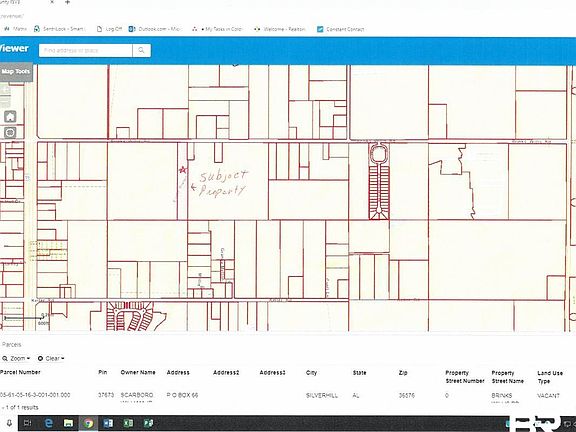576x432 pixels.
Task: Click the map search magnifier button
Action: coord(141,50)
